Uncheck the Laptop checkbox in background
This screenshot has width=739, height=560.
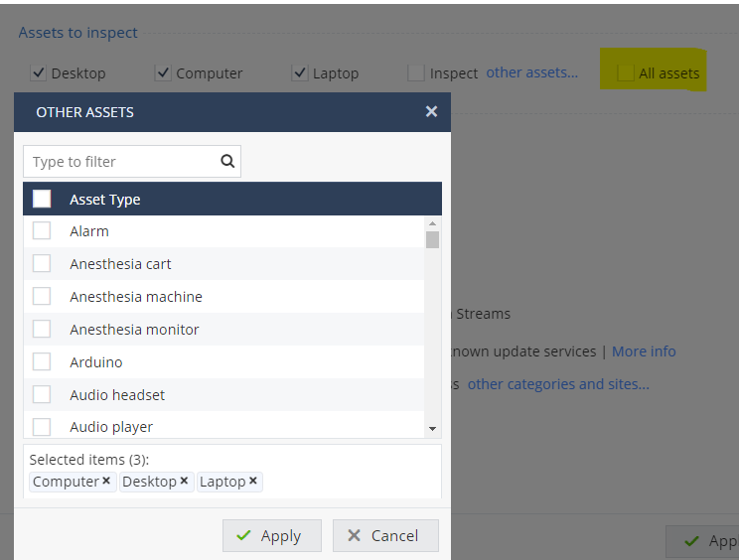pyautogui.click(x=300, y=73)
